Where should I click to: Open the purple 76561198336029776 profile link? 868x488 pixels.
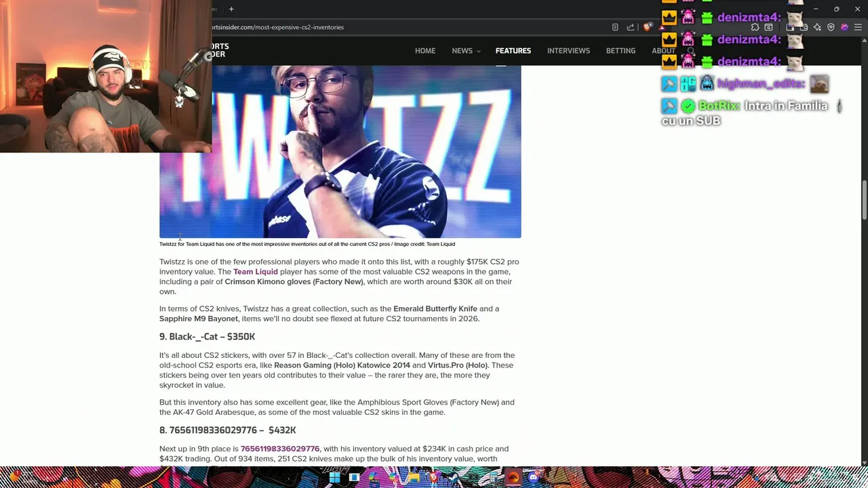click(x=280, y=449)
